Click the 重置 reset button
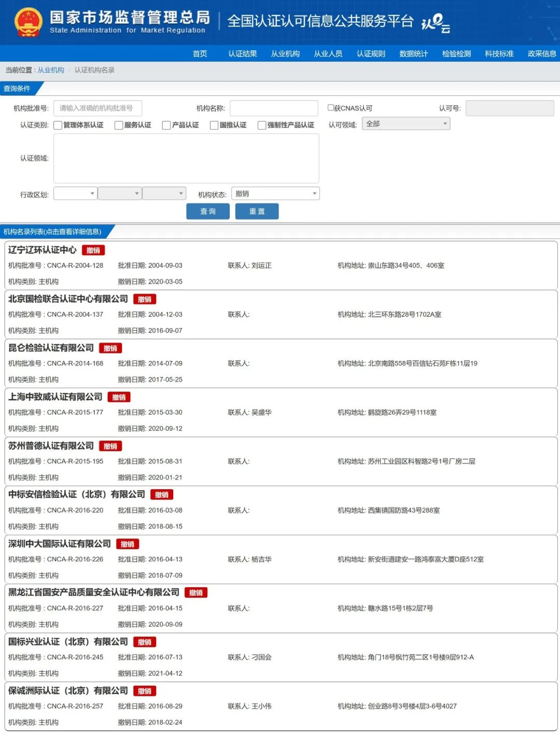Viewport: 560px width, 736px height. [x=257, y=211]
